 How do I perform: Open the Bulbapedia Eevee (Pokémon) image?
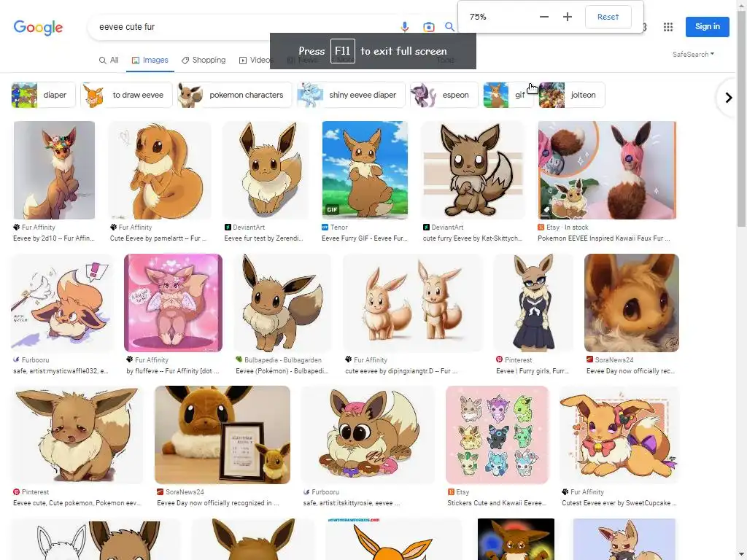282,303
